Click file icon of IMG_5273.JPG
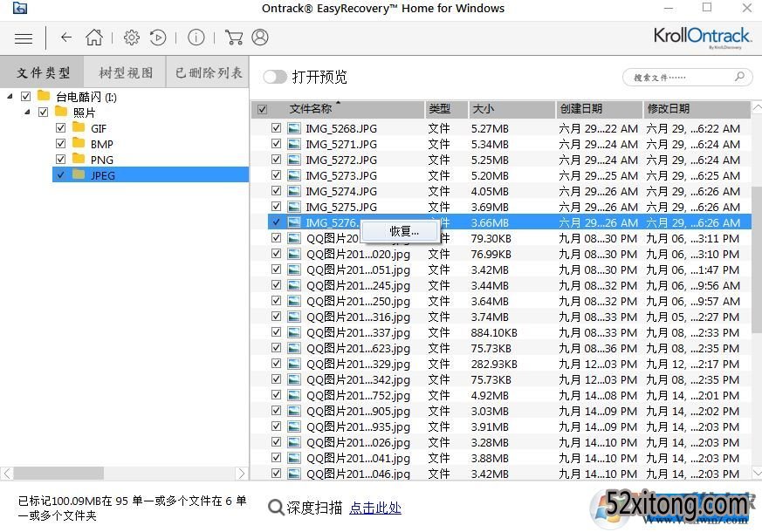 (293, 175)
